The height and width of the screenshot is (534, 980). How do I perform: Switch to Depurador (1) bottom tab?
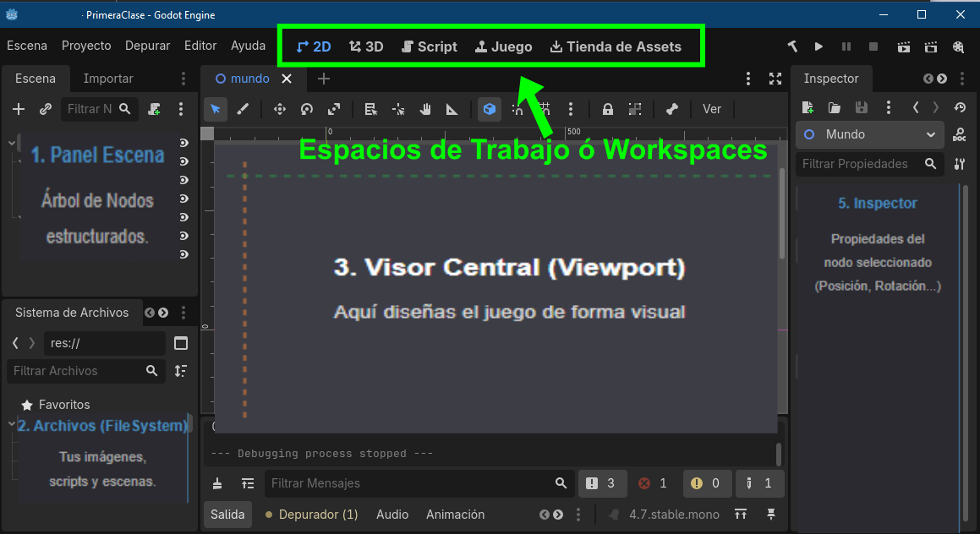pos(312,515)
